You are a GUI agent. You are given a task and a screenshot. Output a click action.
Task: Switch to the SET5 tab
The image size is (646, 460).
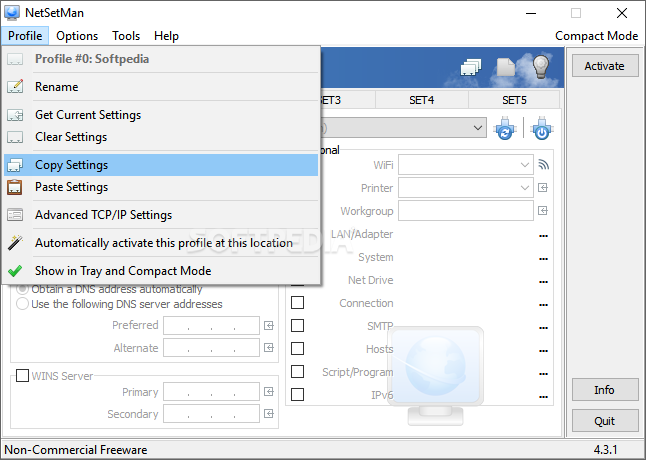coord(514,100)
